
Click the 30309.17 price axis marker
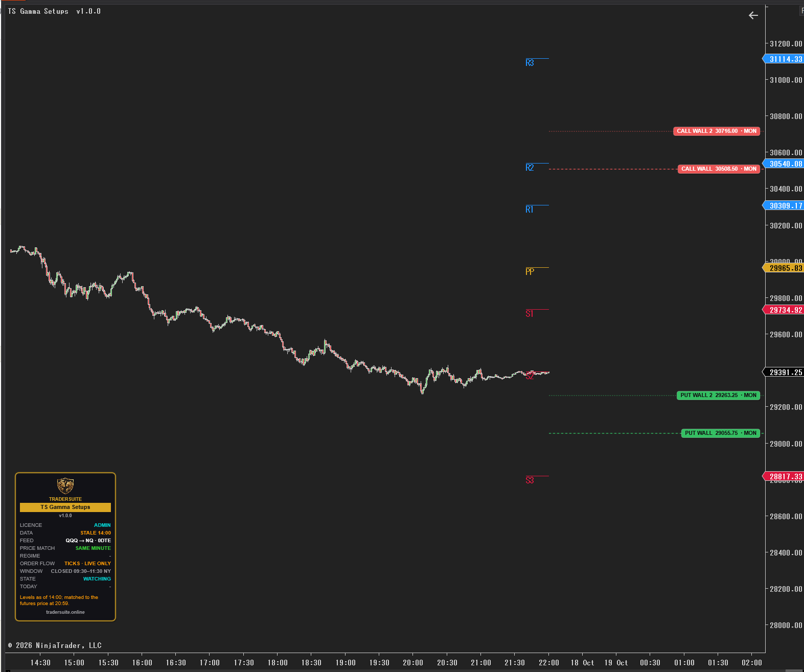point(784,206)
